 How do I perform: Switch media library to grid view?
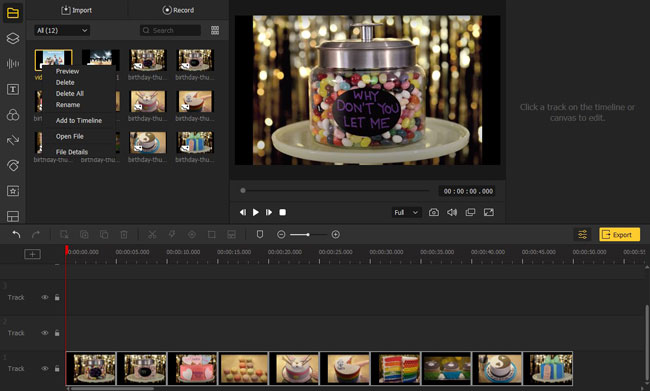click(x=215, y=30)
